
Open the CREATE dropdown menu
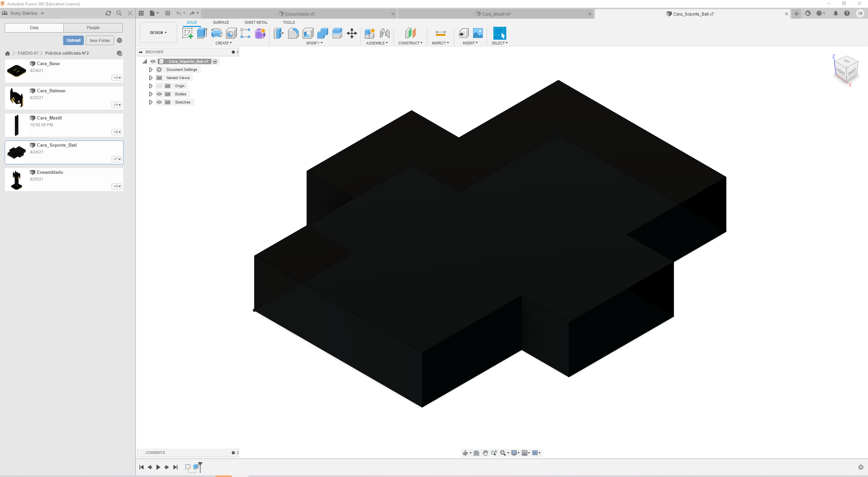pos(224,43)
